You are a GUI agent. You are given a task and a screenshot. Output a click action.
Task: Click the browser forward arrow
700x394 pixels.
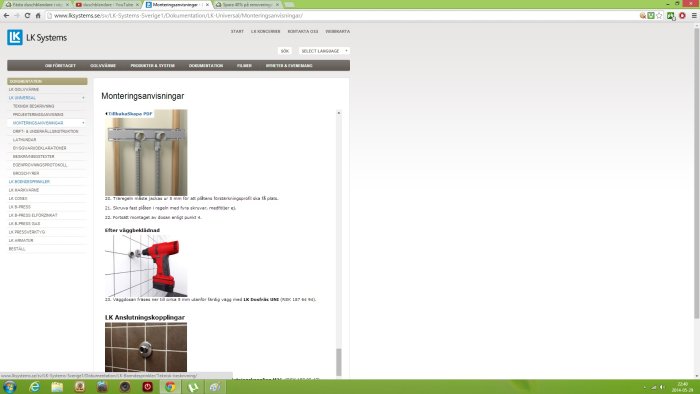click(x=17, y=15)
